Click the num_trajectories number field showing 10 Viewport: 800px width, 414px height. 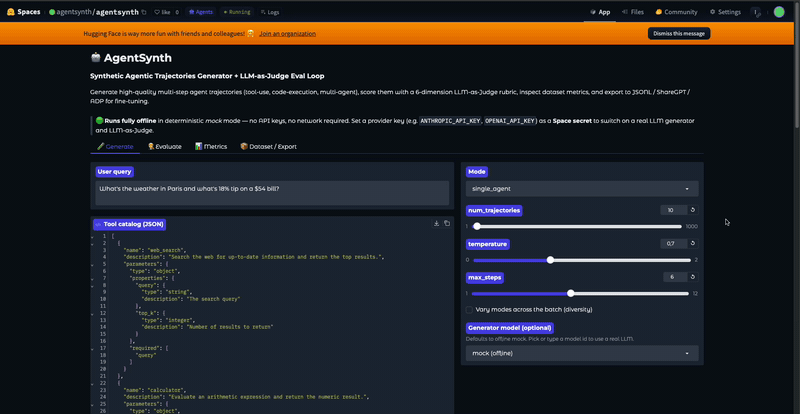click(673, 210)
